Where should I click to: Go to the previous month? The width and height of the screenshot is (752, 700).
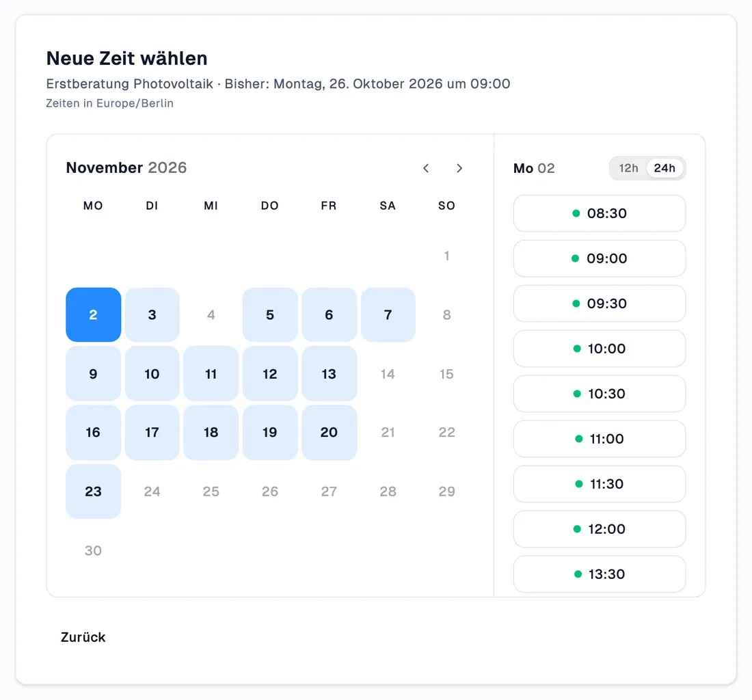point(426,168)
